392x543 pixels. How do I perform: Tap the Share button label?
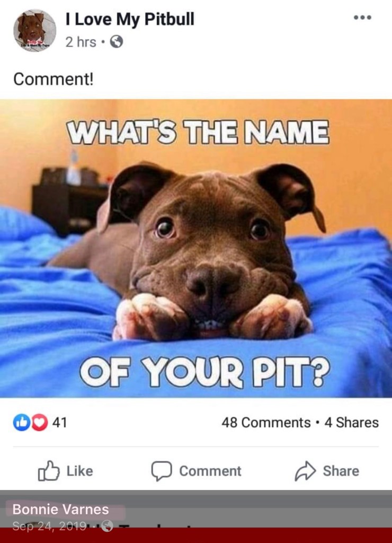(x=341, y=471)
